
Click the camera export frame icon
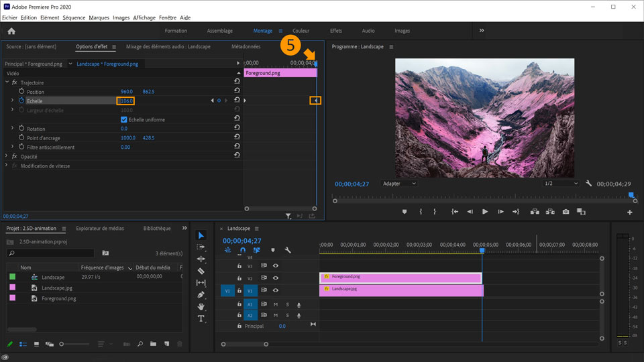coord(566,212)
